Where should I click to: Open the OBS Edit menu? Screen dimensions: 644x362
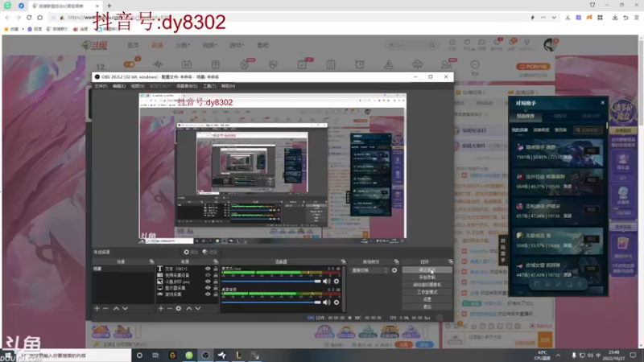pyautogui.click(x=119, y=86)
